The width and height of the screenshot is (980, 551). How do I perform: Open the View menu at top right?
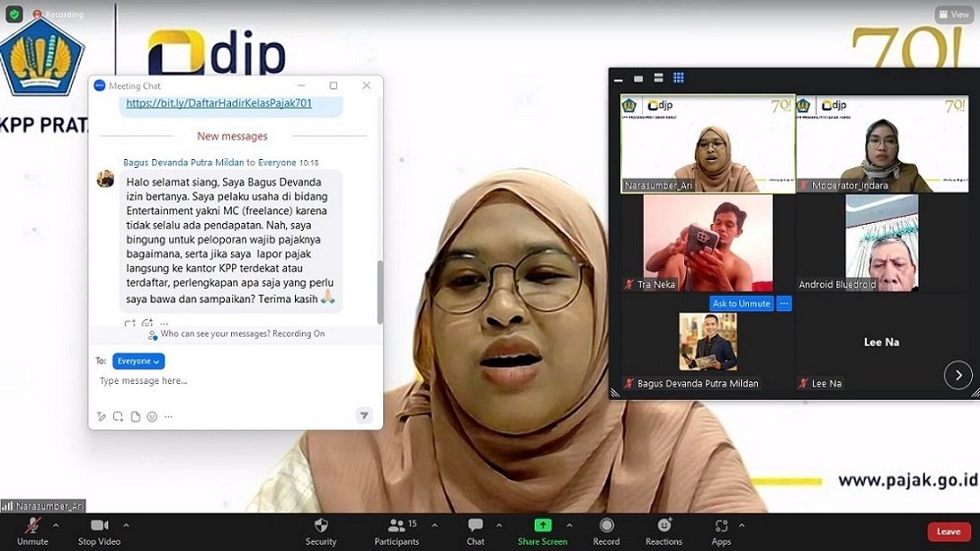(x=953, y=15)
